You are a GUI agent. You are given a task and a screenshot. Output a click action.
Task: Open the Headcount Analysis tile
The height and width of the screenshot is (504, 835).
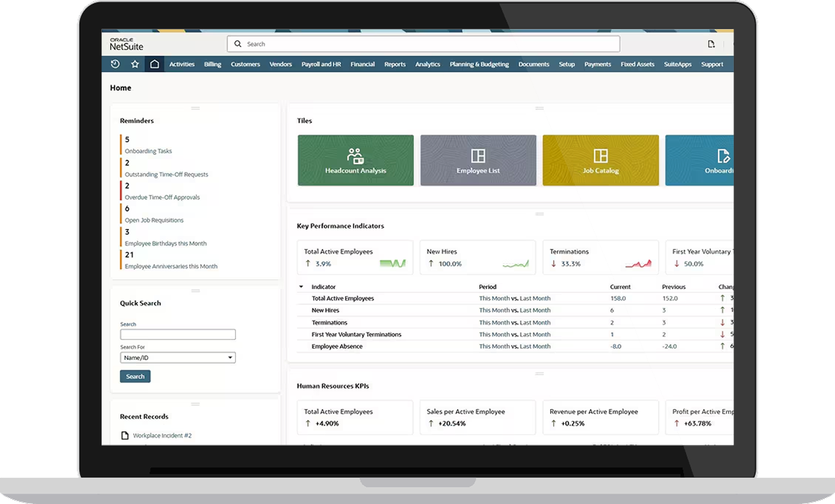point(356,160)
